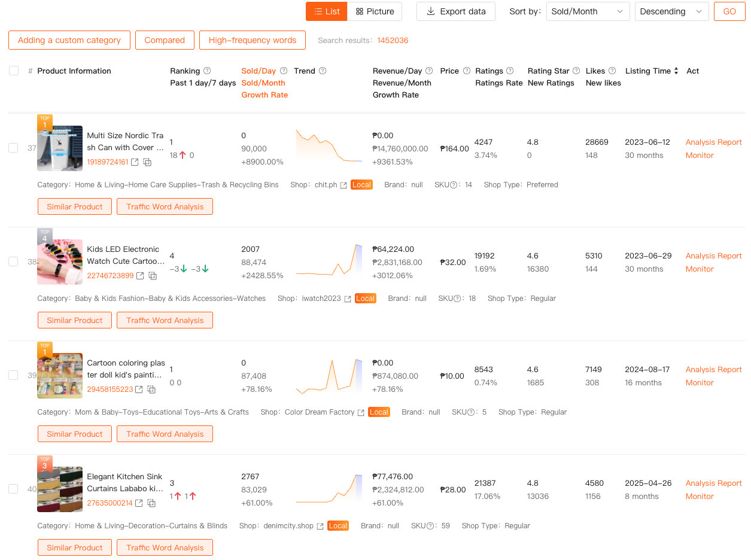
Task: Open Analysis Report for Cartoon coloring plaster doll
Action: pyautogui.click(x=713, y=369)
